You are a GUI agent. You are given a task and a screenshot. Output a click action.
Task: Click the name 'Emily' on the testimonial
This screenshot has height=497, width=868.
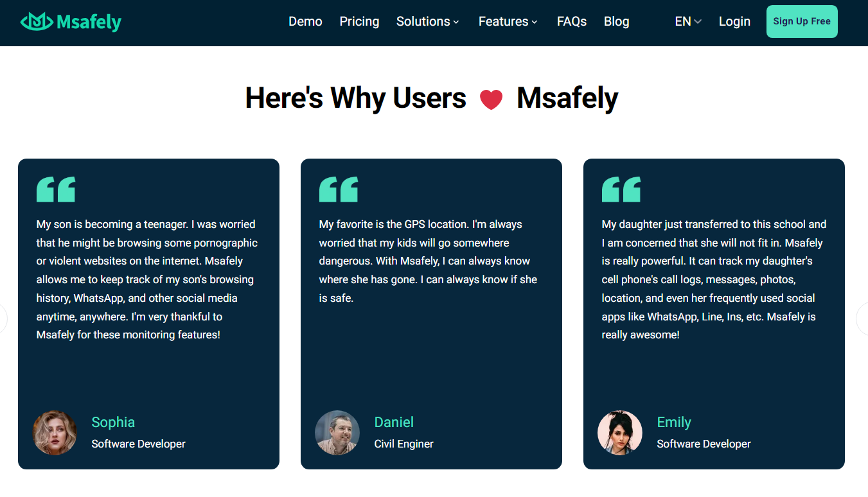[x=674, y=423]
